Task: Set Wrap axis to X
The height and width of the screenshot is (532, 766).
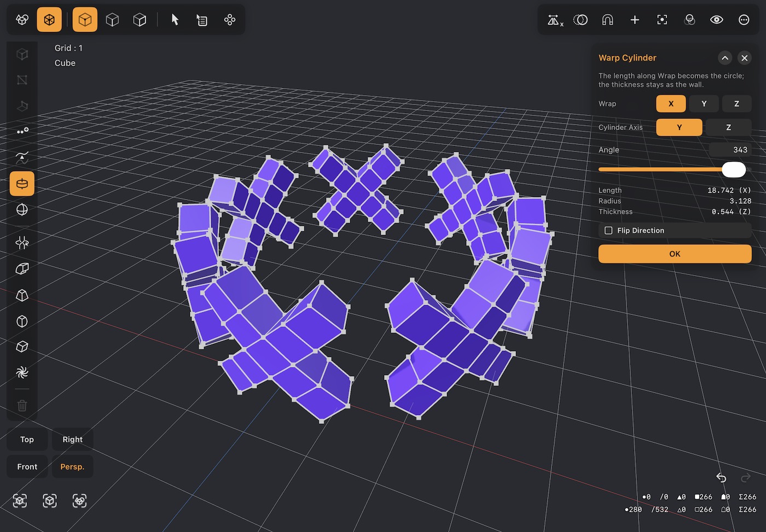Action: click(x=671, y=104)
